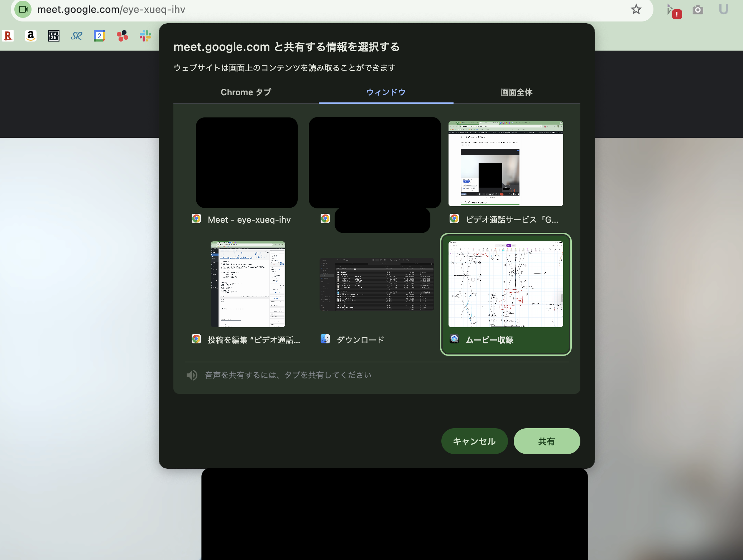Open the Google Calendar bookmark icon

[100, 36]
